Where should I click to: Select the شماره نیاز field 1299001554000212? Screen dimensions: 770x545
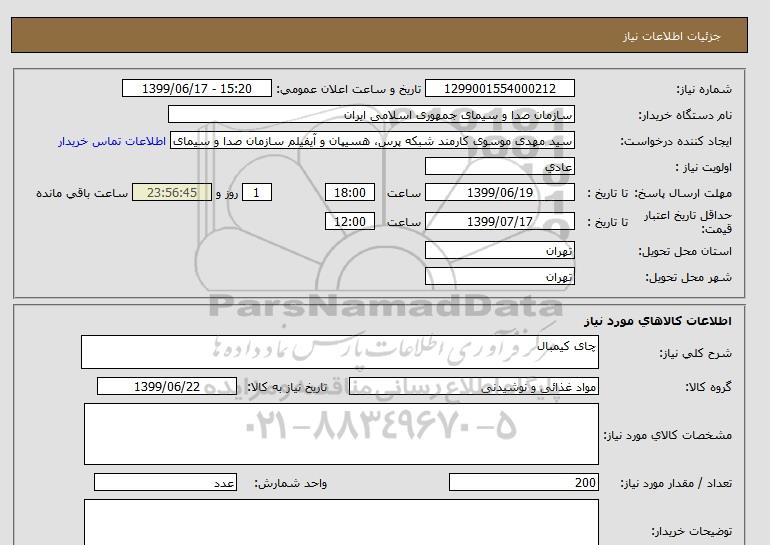[x=499, y=88]
